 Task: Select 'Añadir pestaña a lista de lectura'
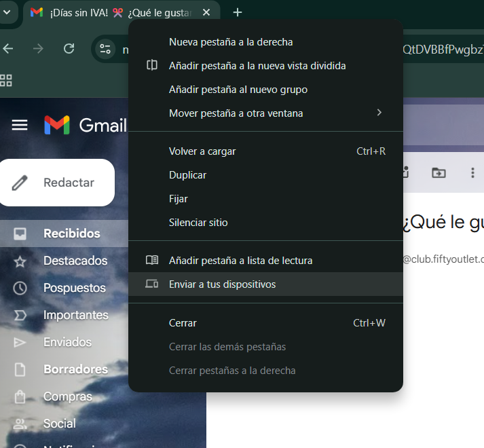pos(240,261)
